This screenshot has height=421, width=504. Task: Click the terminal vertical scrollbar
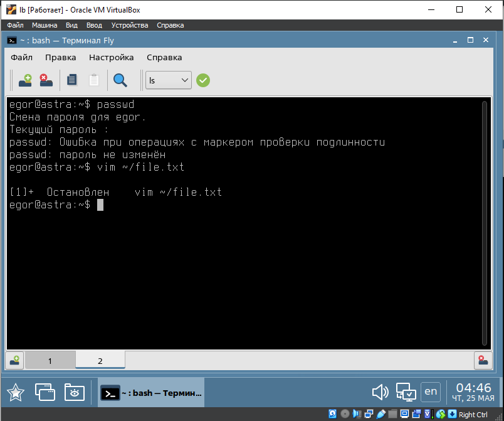(x=485, y=223)
